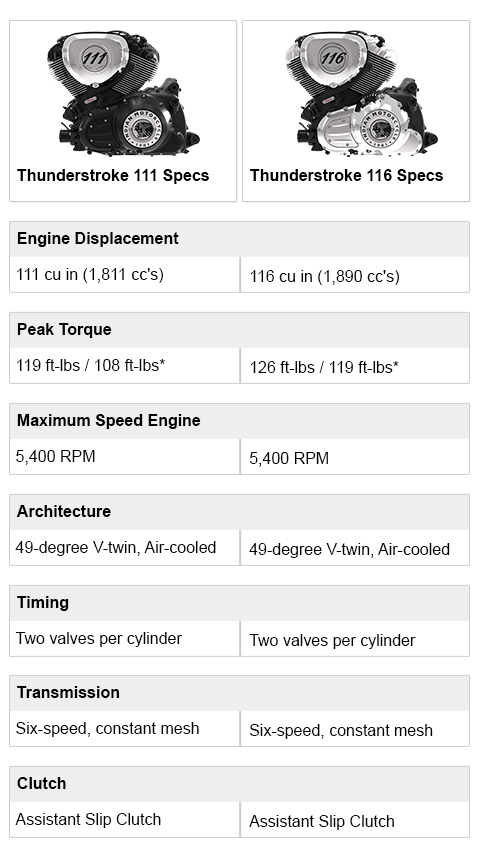Select the Thunderstroke 111 Specs heading
This screenshot has height=860, width=479.
pos(113,176)
